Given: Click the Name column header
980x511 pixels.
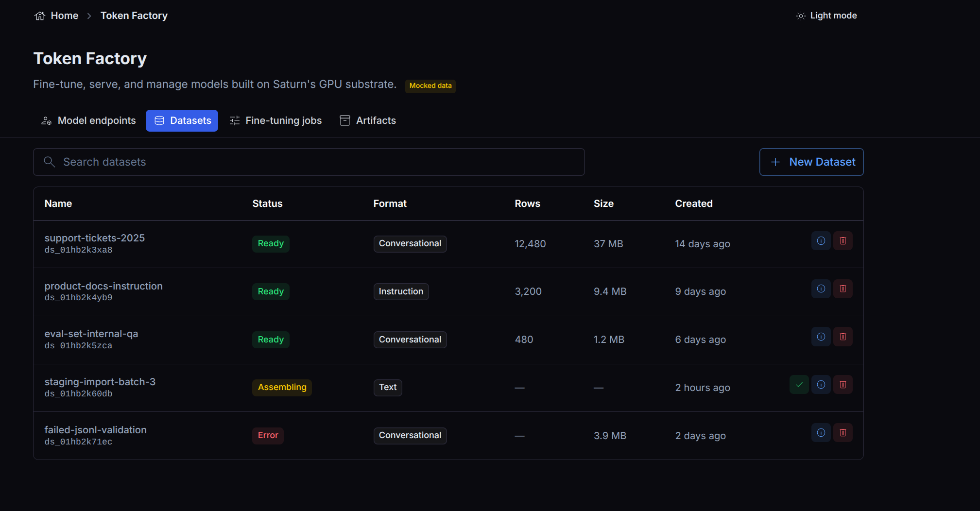Looking at the screenshot, I should click(x=58, y=204).
